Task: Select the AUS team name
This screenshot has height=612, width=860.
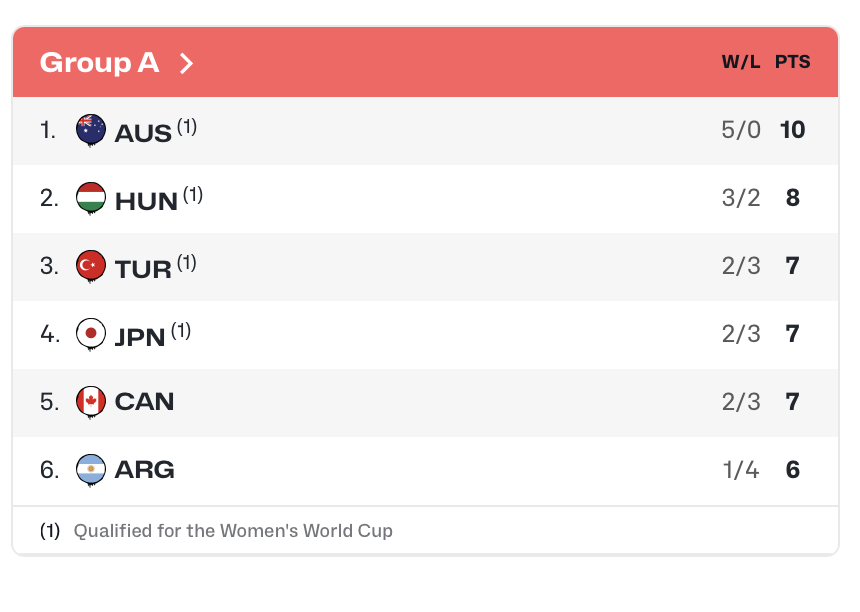Action: coord(143,132)
